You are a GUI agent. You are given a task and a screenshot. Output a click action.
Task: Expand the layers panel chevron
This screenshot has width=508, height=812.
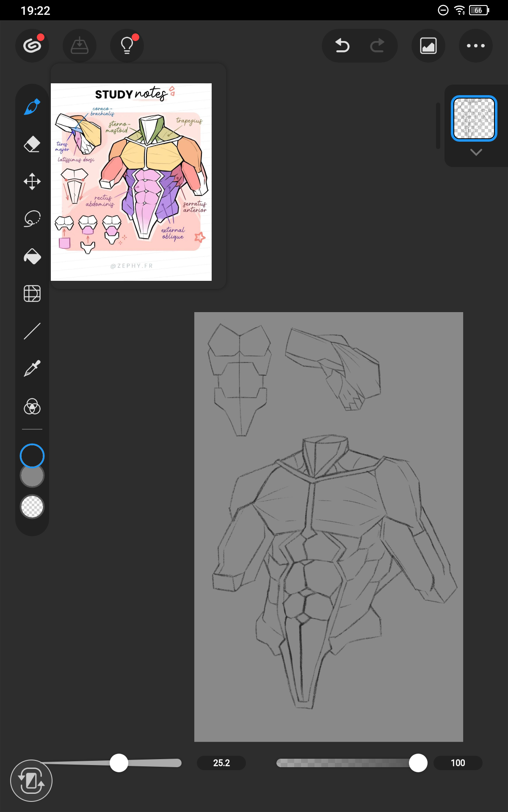(x=476, y=152)
